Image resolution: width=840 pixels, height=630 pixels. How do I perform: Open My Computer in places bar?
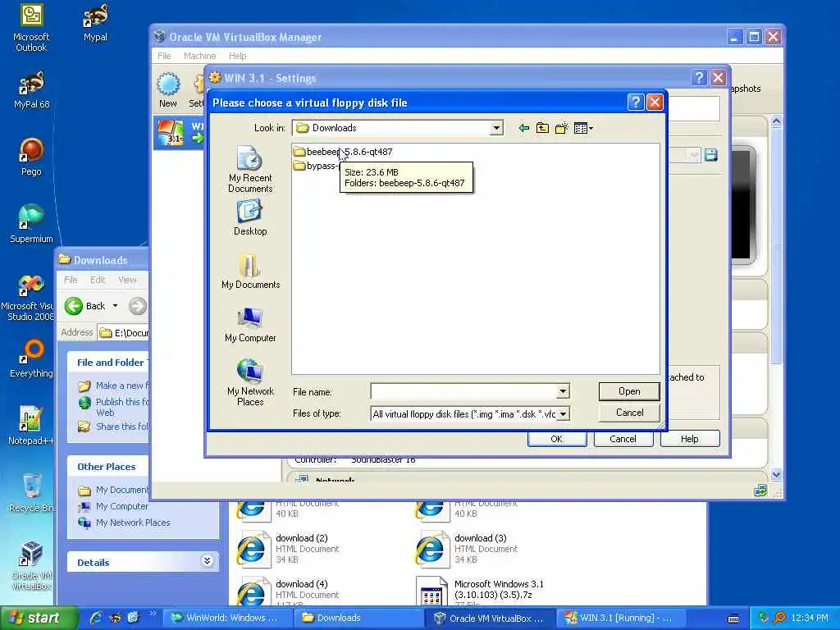[x=250, y=325]
